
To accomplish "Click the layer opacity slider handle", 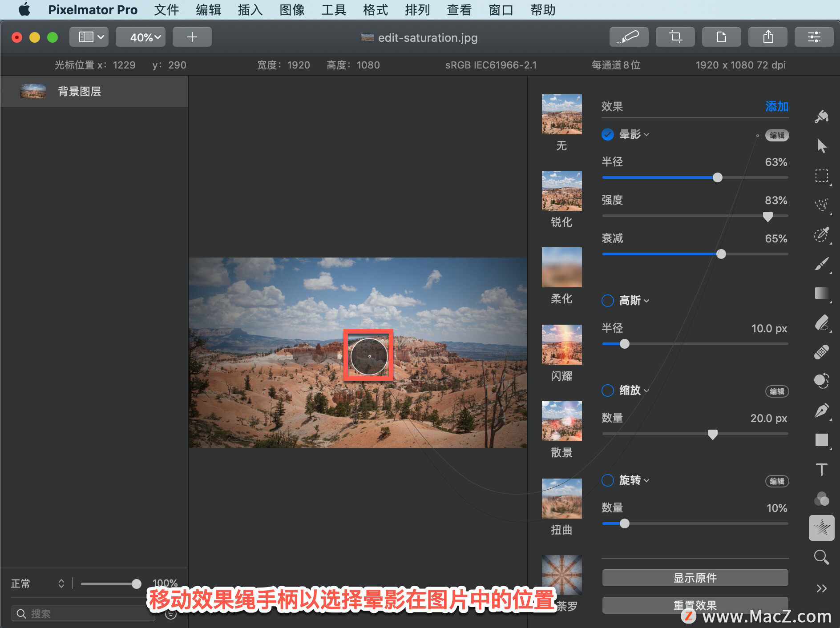I will (136, 584).
